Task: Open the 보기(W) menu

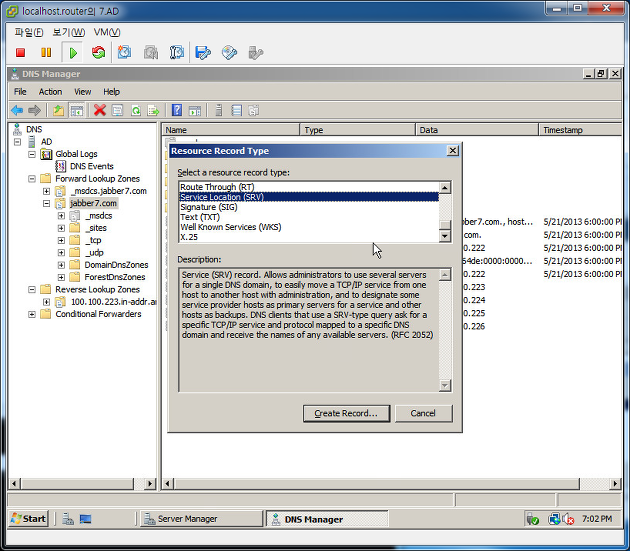Action: (69, 32)
